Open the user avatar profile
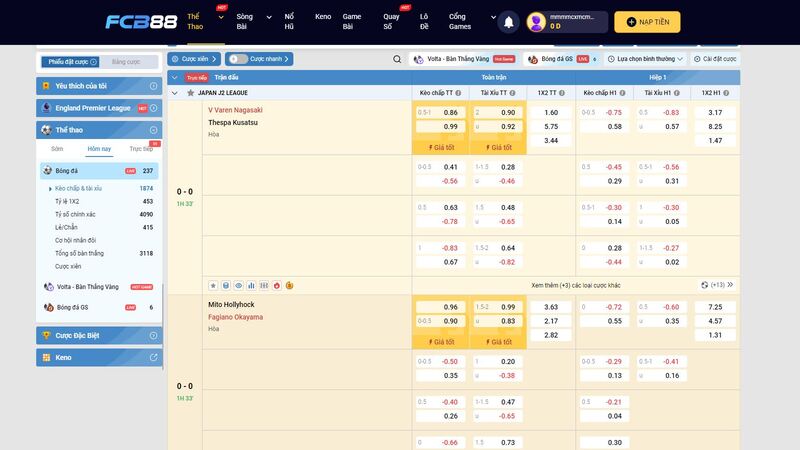 536,22
